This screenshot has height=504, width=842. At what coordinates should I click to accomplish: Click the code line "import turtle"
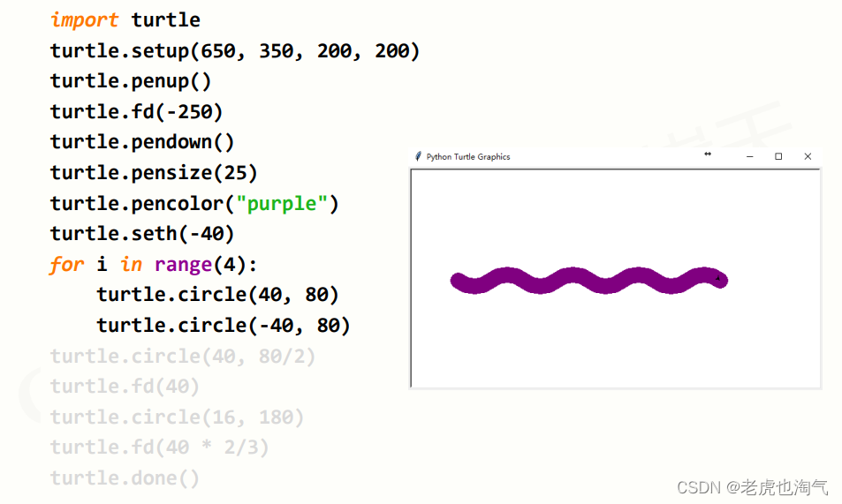(x=125, y=19)
